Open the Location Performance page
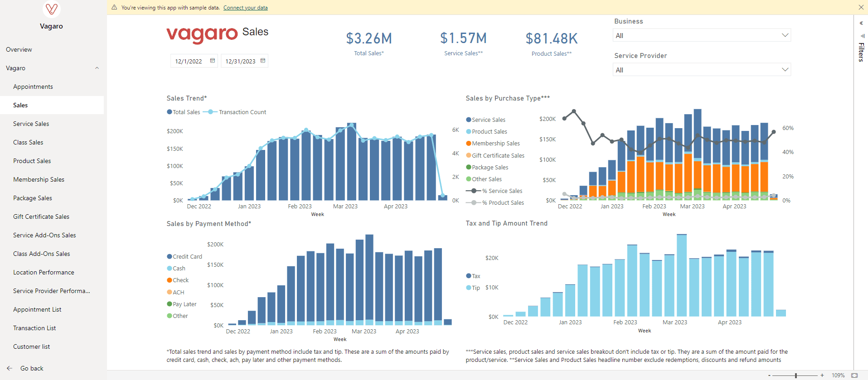 coord(44,272)
